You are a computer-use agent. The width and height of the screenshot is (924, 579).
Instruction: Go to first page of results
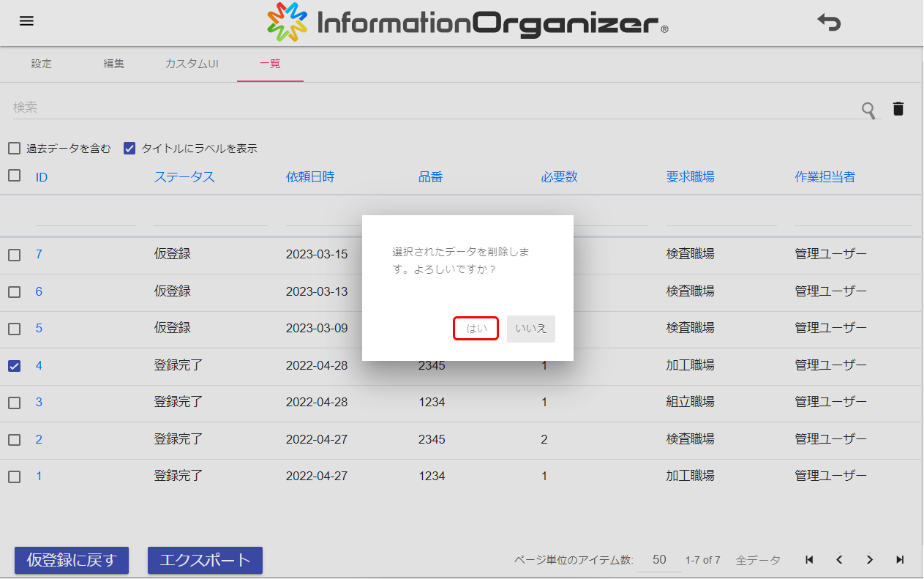(x=809, y=560)
